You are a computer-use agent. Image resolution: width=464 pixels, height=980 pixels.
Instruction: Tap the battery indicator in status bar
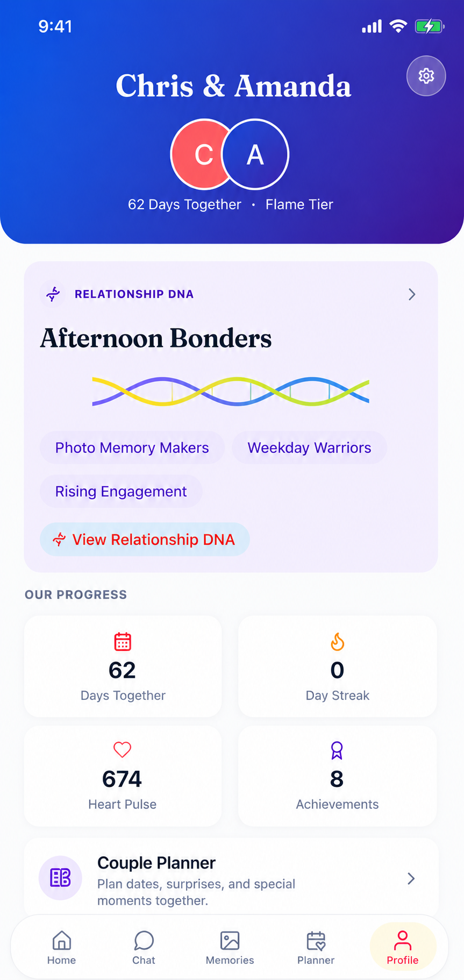(x=429, y=26)
